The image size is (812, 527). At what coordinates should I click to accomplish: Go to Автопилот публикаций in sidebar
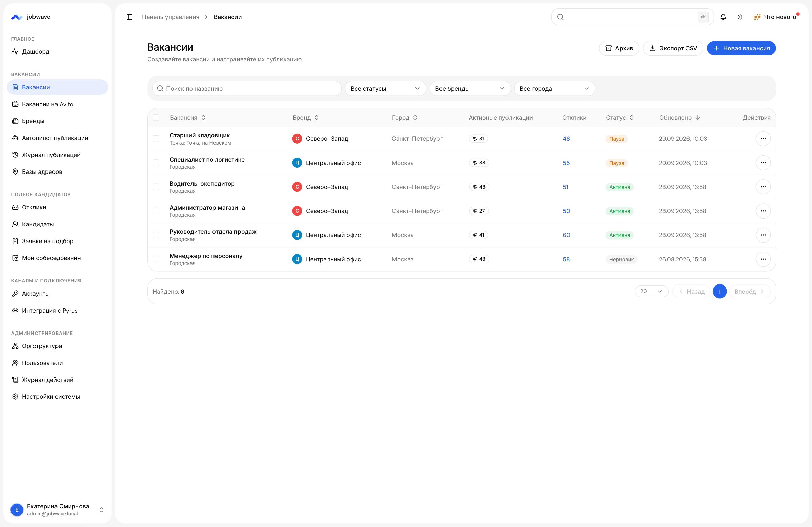57,138
